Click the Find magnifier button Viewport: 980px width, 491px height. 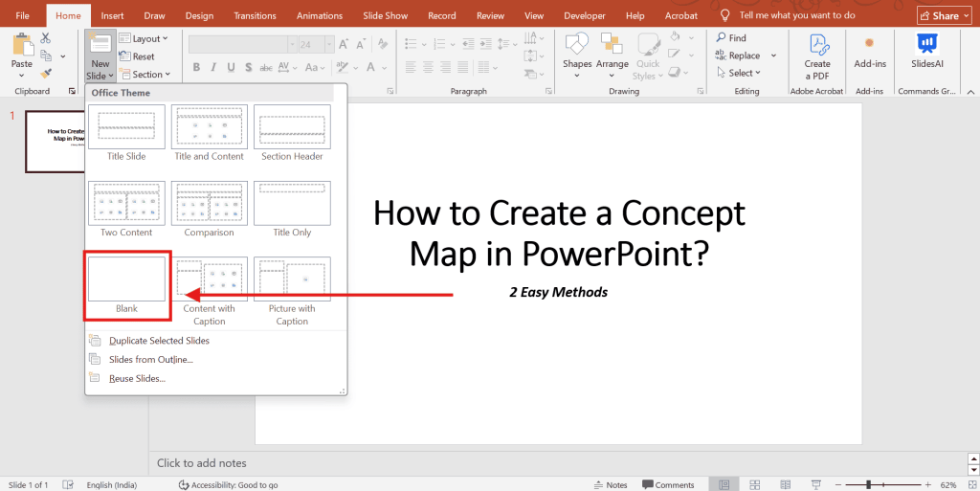point(731,38)
